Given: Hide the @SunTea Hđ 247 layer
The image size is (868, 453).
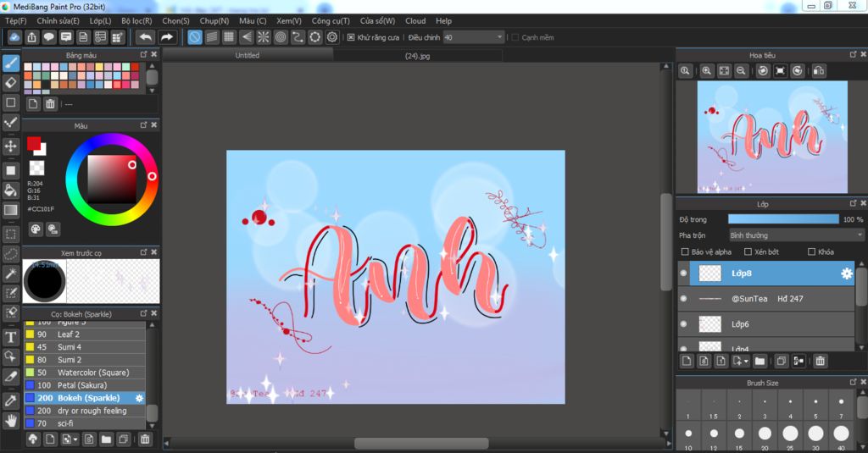Looking at the screenshot, I should [684, 299].
